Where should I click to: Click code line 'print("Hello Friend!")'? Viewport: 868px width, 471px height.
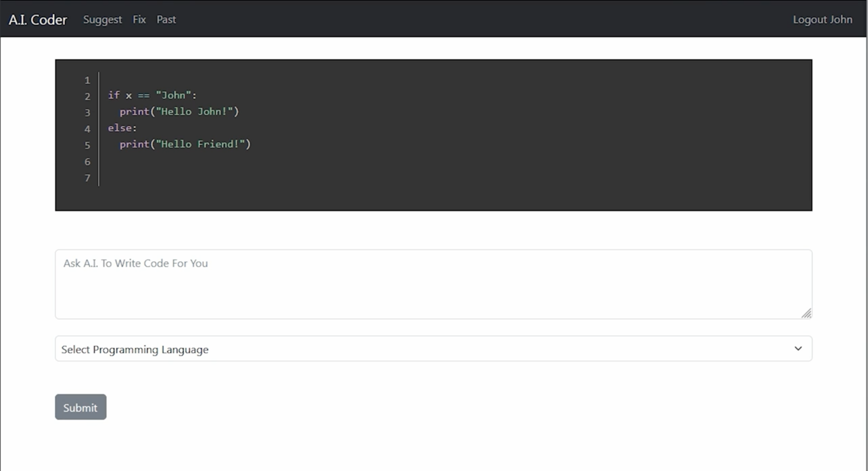[x=185, y=144]
